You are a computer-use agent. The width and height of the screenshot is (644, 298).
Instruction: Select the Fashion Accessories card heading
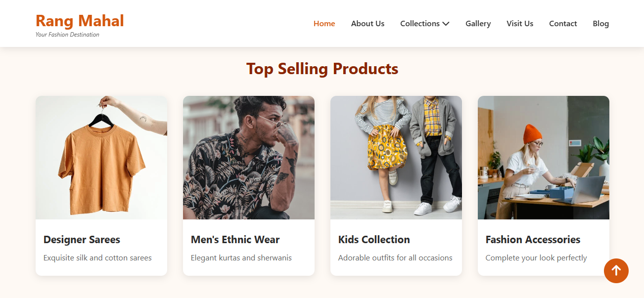coord(533,240)
